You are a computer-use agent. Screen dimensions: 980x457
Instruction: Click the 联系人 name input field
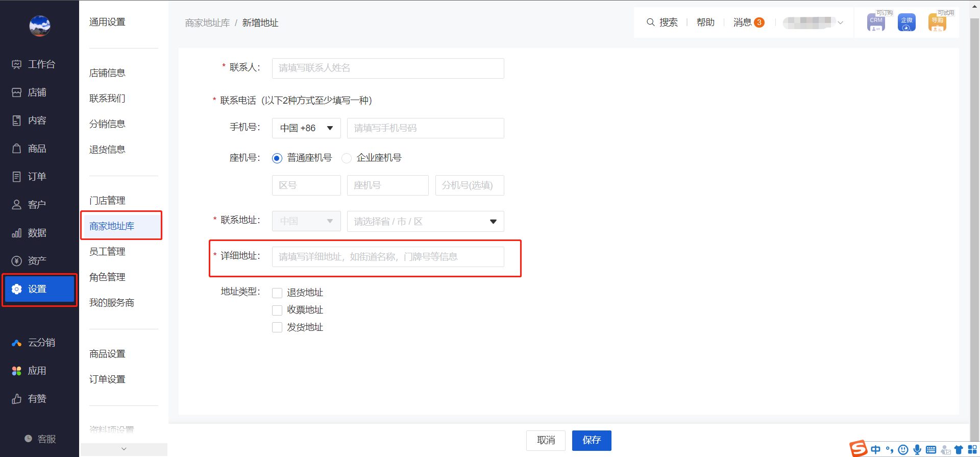388,68
